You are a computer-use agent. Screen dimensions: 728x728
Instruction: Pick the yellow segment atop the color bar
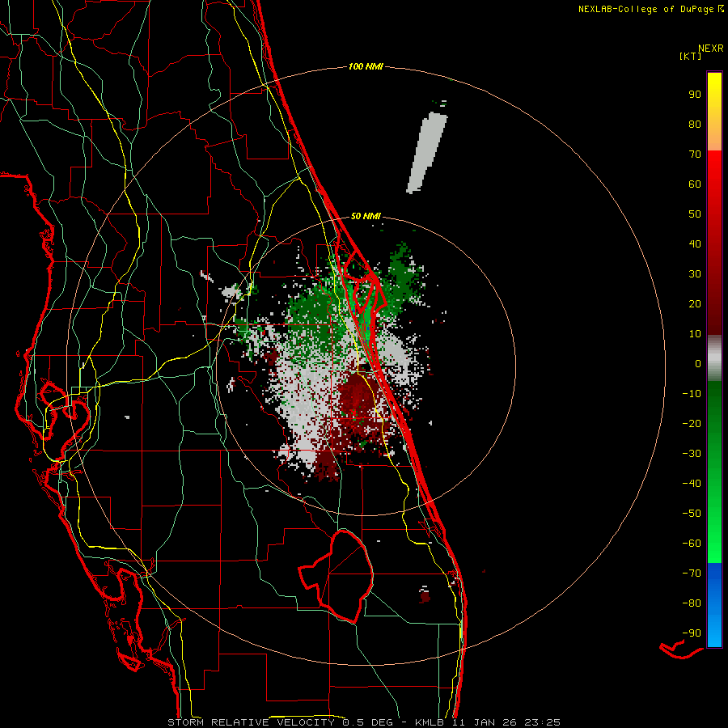[x=714, y=112]
